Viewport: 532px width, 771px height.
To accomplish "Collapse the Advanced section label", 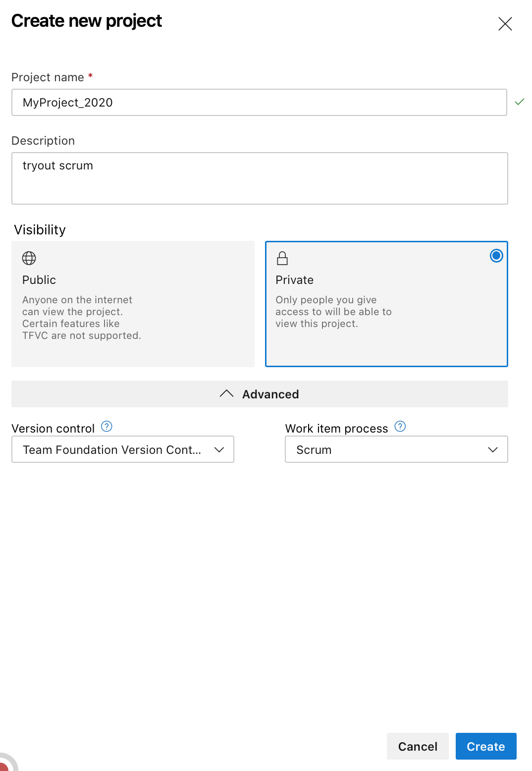I will click(x=270, y=394).
